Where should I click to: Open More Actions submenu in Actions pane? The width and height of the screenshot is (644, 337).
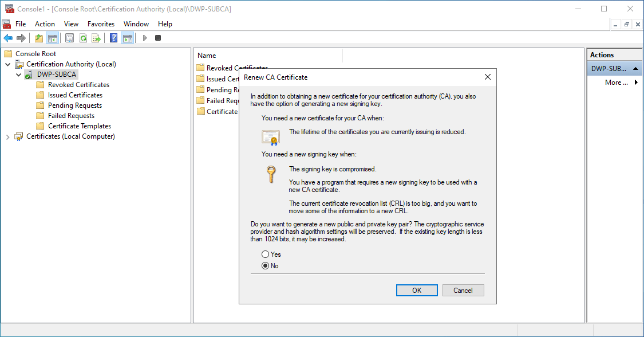(621, 83)
